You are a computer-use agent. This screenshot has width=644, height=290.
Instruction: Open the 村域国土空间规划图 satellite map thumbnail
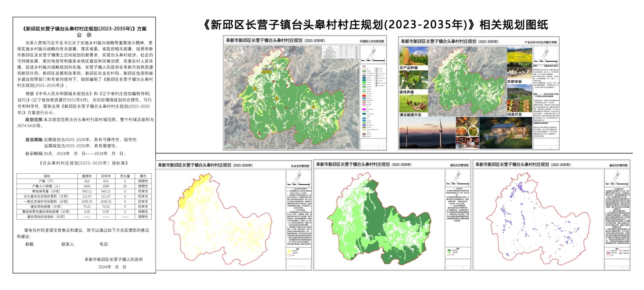(x=292, y=97)
